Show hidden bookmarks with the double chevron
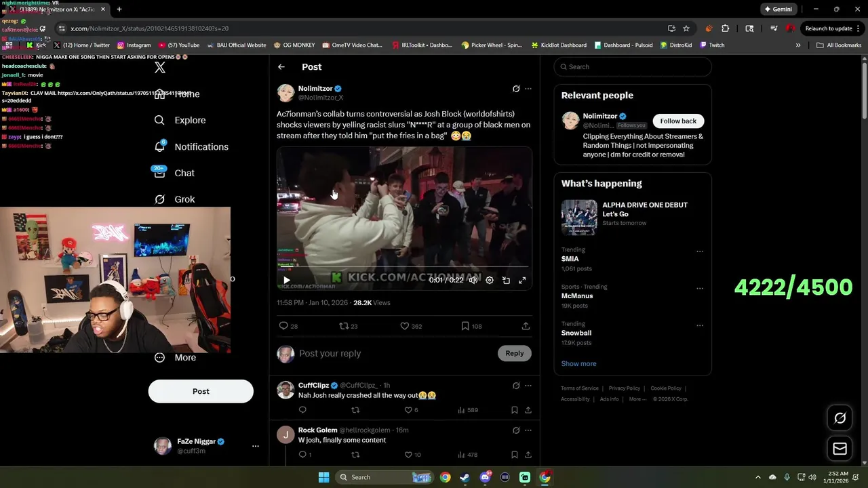Viewport: 868px width, 488px height. coord(798,45)
